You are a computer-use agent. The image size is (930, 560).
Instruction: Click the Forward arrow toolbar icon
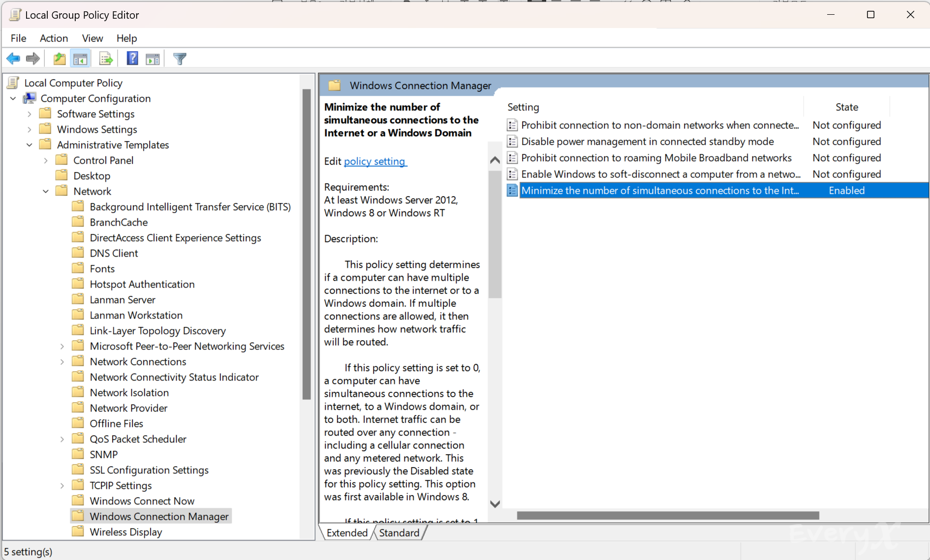(33, 59)
